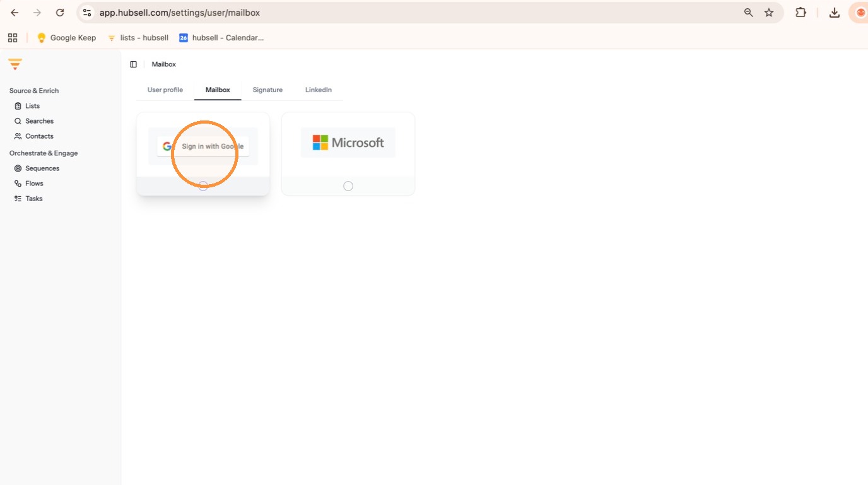Open the hubsell - Calendar bookmark
Image resolution: width=868 pixels, height=485 pixels.
click(x=221, y=38)
